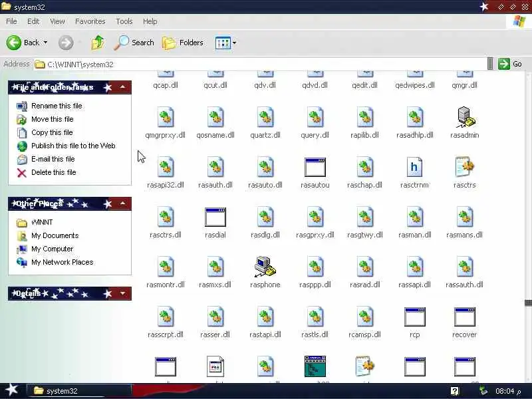Click the system32 taskbar button
532x399 pixels.
(x=78, y=391)
